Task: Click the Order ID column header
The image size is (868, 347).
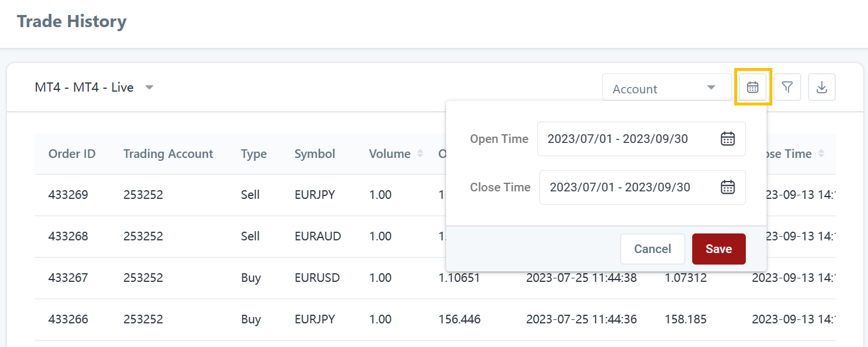Action: [72, 154]
